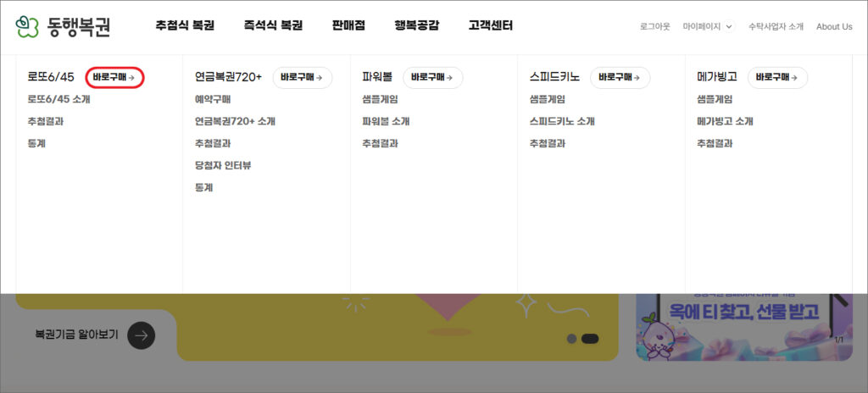Open the About Us link
The width and height of the screenshot is (868, 393).
(834, 26)
